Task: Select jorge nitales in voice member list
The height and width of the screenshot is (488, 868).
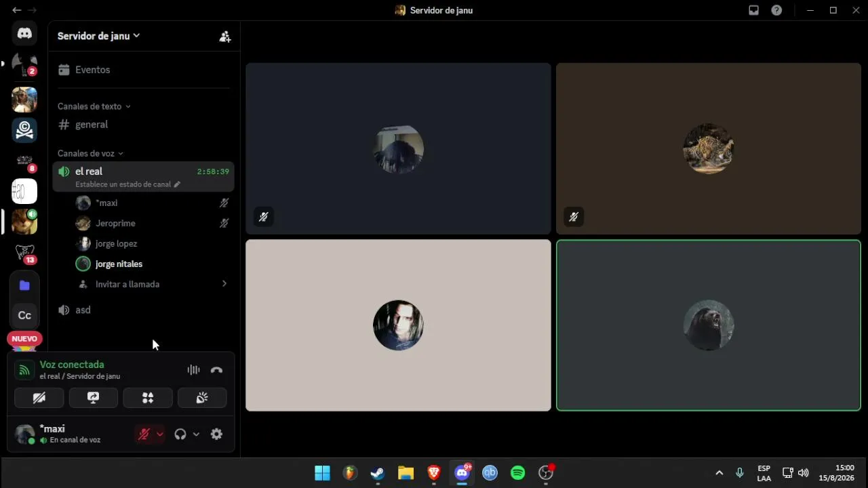Action: coord(153,264)
